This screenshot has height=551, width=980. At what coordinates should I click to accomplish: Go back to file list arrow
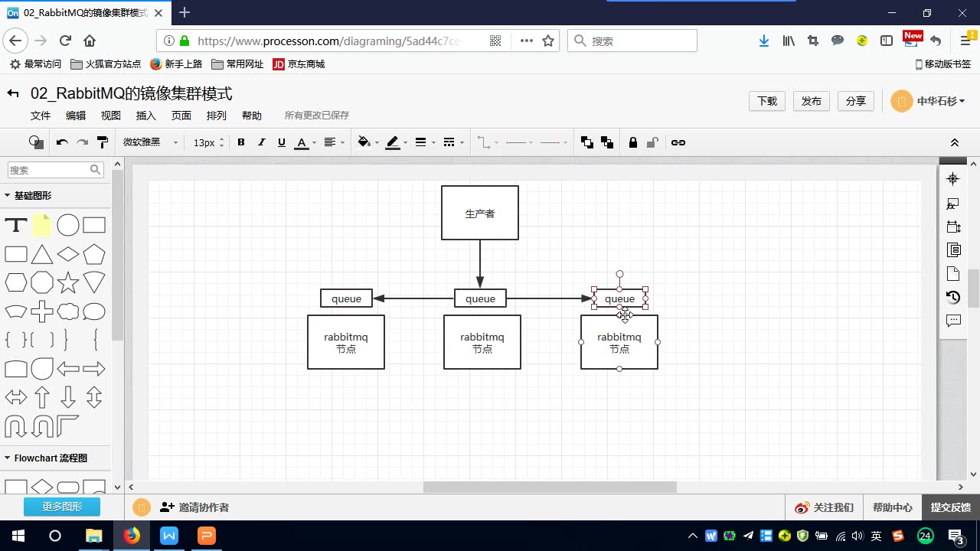point(12,93)
